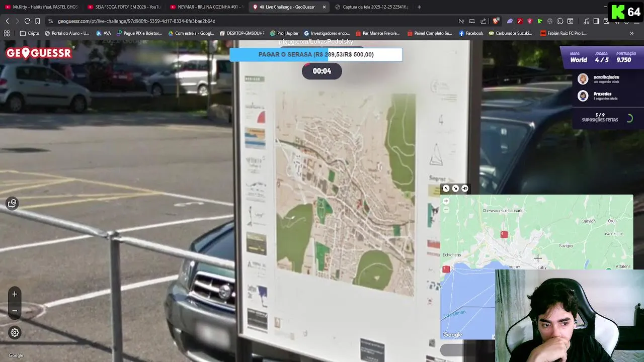Click the SUPOSIÇÕES FEITAS guesses counter
Image resolution: width=644 pixels, height=362 pixels.
tap(600, 118)
